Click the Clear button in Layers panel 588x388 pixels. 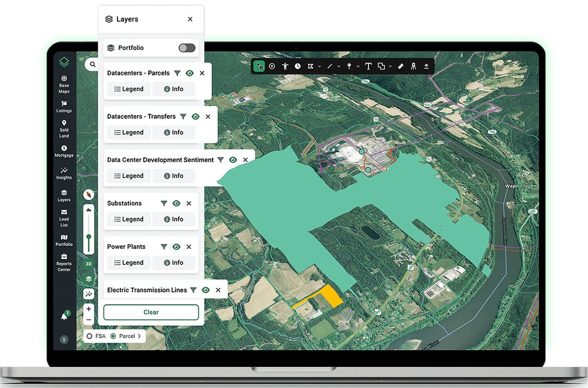(x=151, y=312)
